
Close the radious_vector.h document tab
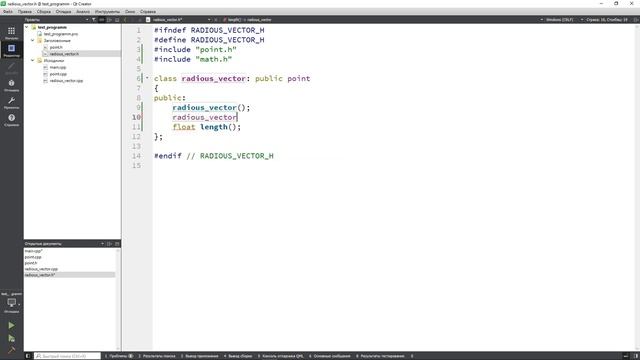(x=216, y=20)
